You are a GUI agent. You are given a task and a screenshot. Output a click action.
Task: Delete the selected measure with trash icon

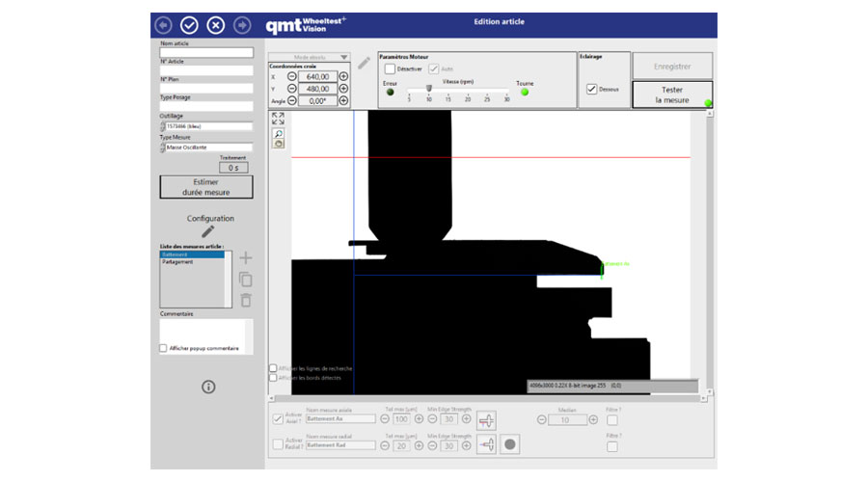(x=245, y=301)
